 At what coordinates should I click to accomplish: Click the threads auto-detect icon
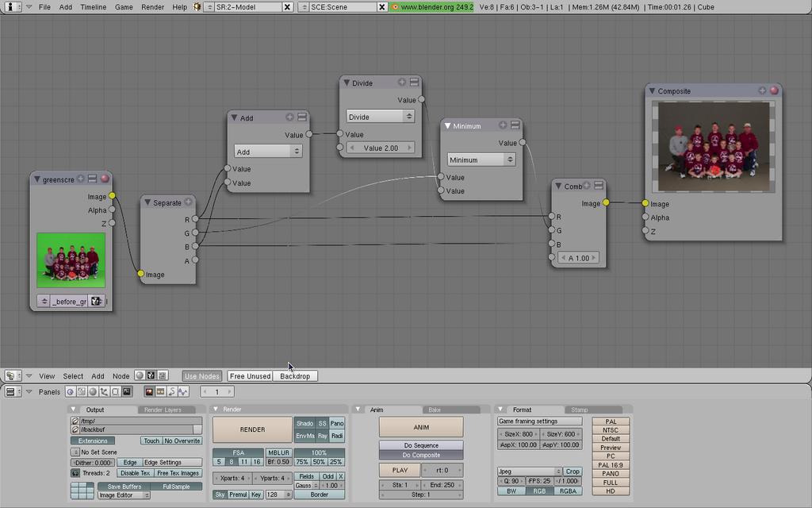[x=75, y=473]
